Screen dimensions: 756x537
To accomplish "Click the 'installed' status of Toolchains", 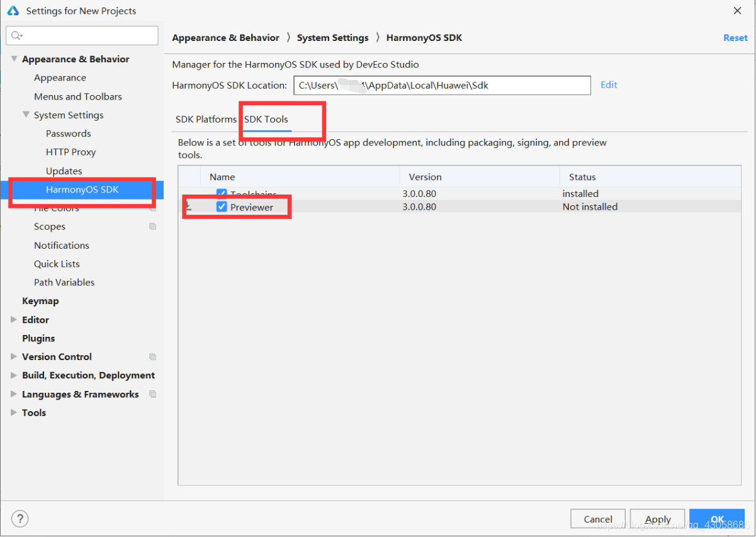I will point(580,193).
